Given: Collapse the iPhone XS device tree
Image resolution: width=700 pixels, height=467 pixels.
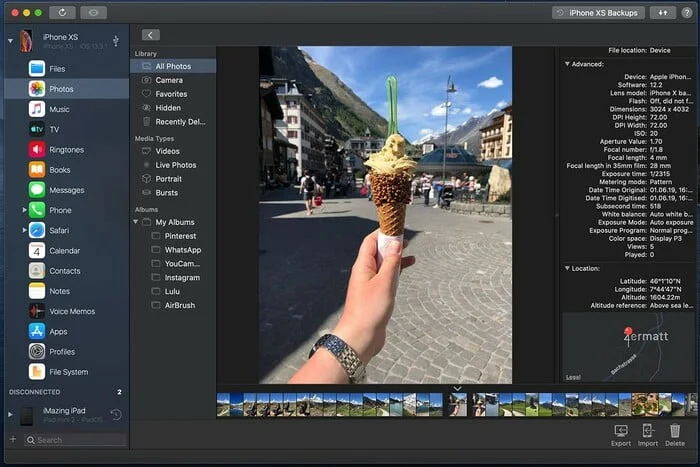Looking at the screenshot, I should click(x=10, y=41).
